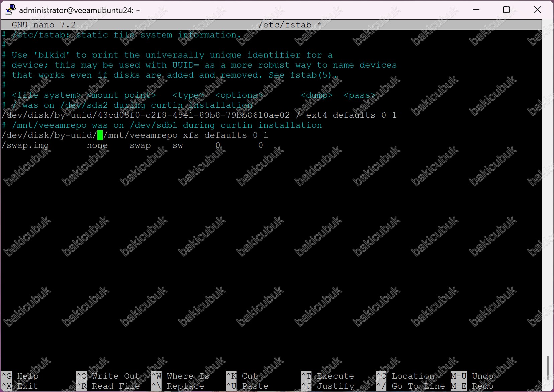This screenshot has height=392, width=554.
Task: Click <dump> column header comment
Action: coord(316,95)
